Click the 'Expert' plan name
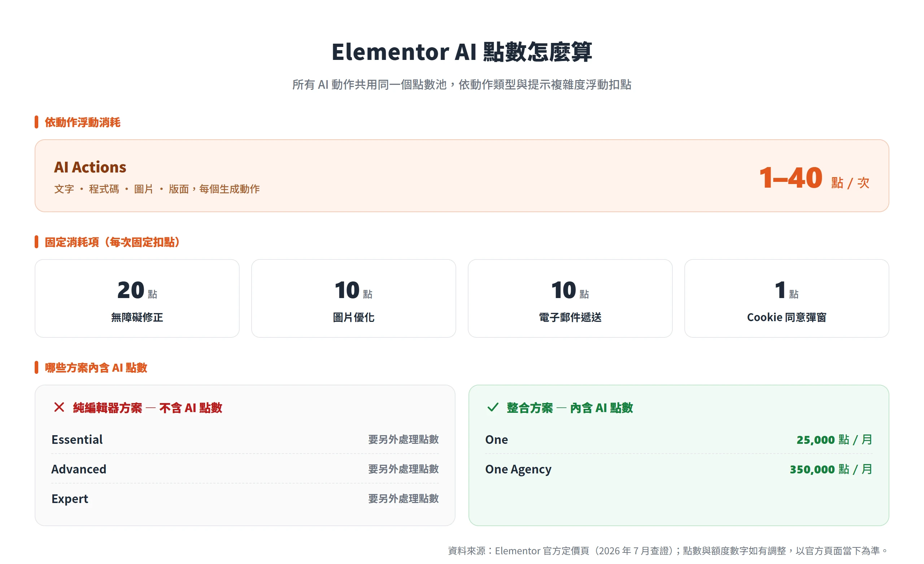The width and height of the screenshot is (924, 564). [70, 499]
